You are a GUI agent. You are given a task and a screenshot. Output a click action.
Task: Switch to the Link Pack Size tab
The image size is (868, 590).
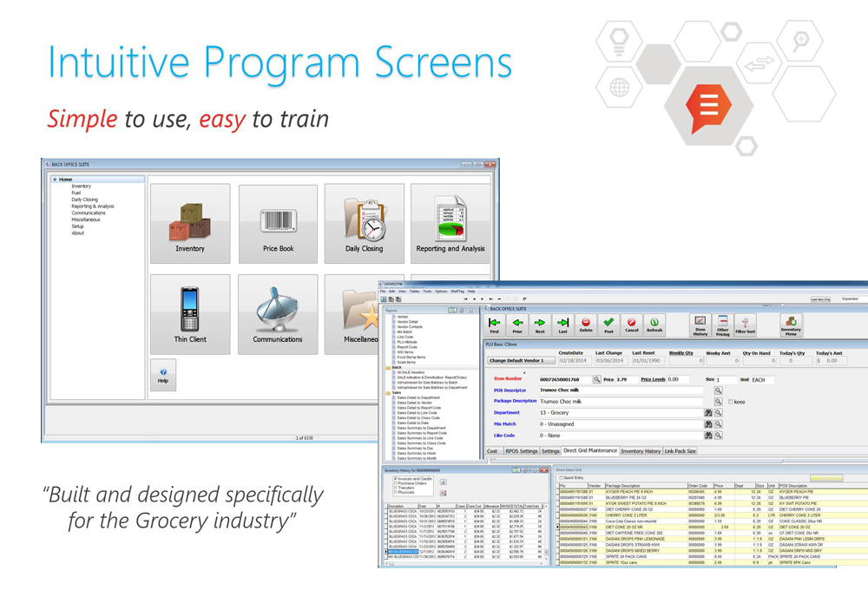[x=680, y=451]
